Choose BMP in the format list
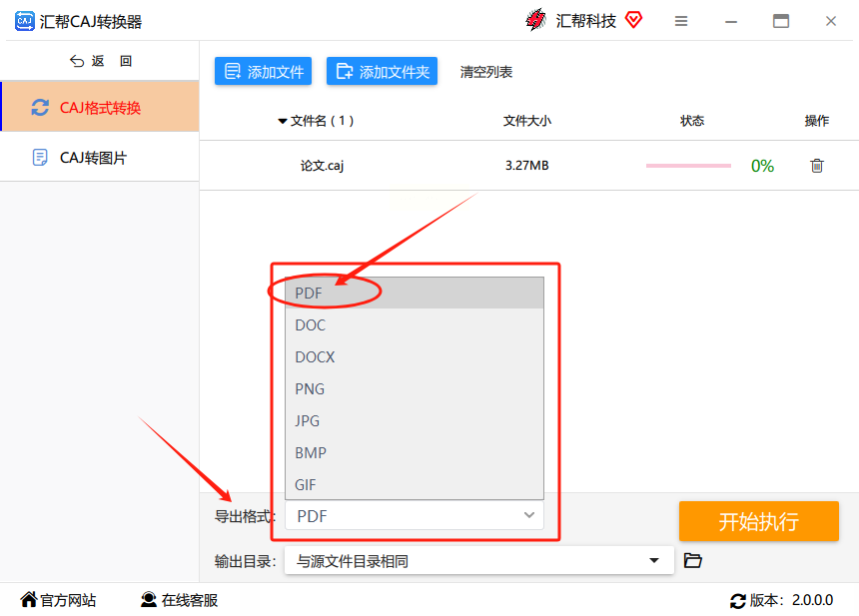 point(415,453)
